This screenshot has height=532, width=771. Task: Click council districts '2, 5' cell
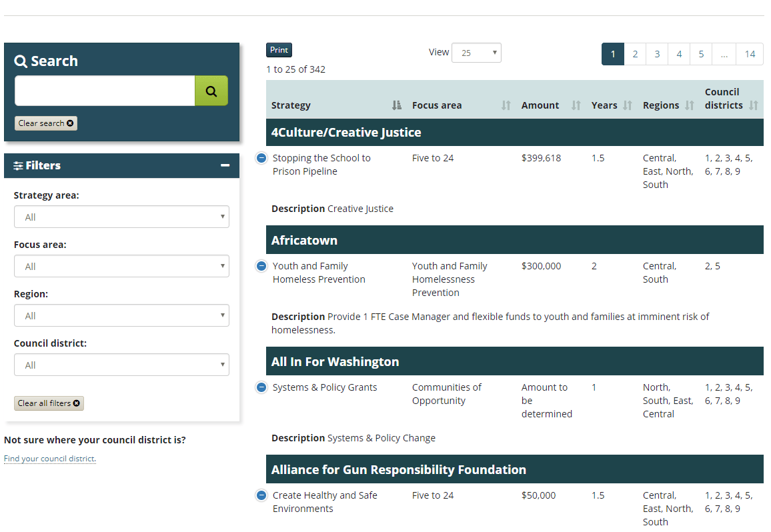[712, 266]
